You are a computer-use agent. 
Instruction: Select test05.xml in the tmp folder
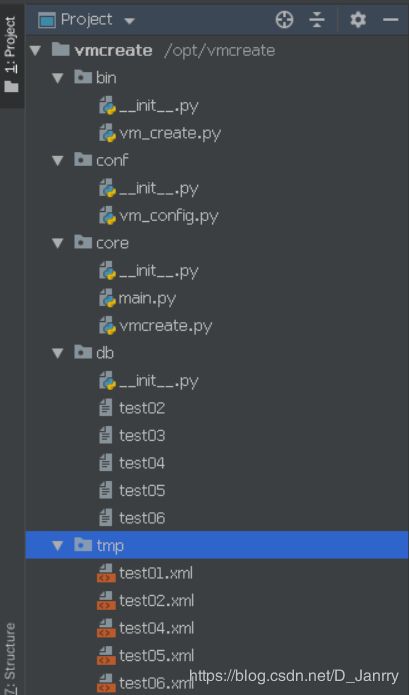[x=156, y=656]
